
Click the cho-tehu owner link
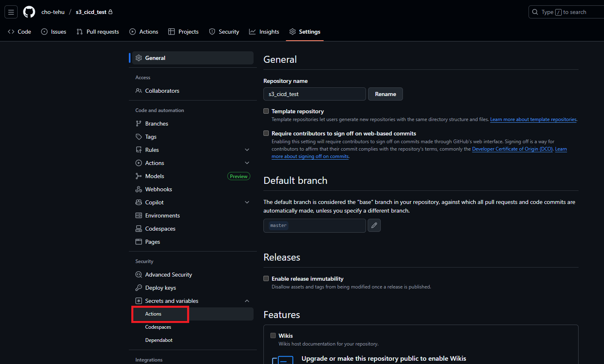coord(53,12)
